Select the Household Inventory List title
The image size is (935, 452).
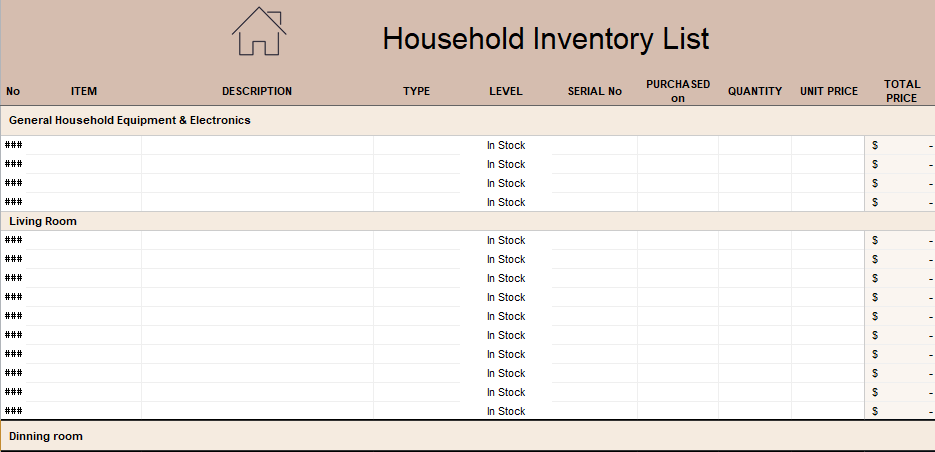coord(545,39)
